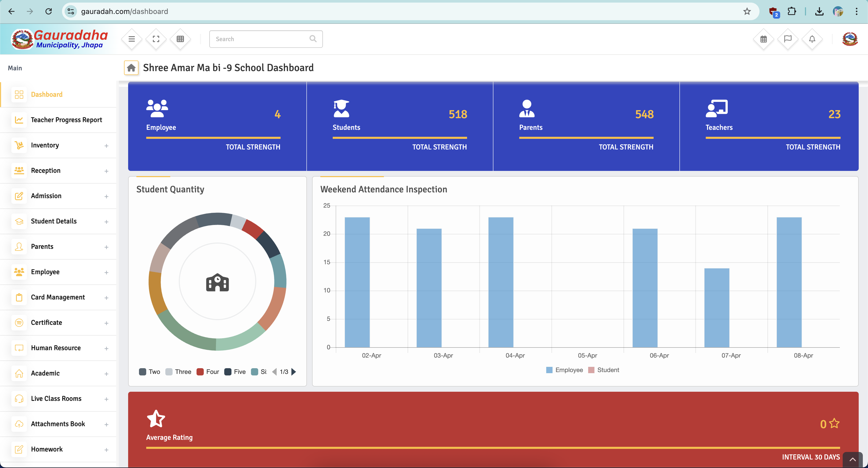Expand the Certificate menu plus sign
The width and height of the screenshot is (868, 468).
point(106,323)
